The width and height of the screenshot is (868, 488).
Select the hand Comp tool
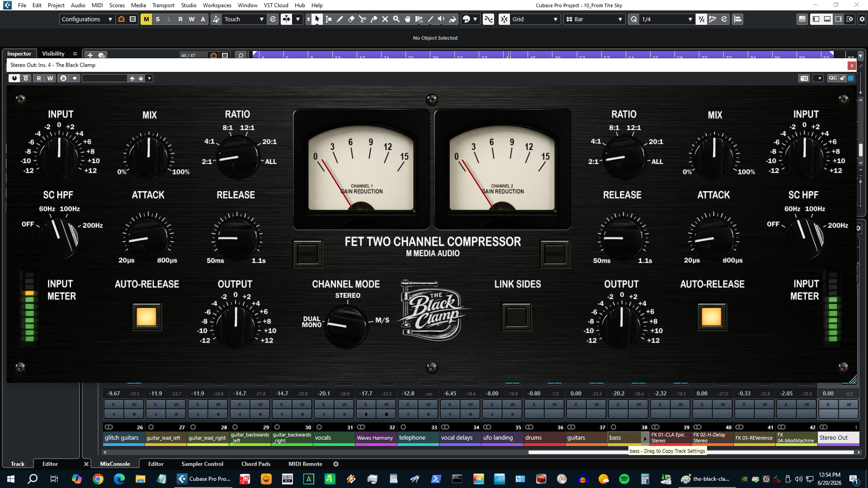408,19
